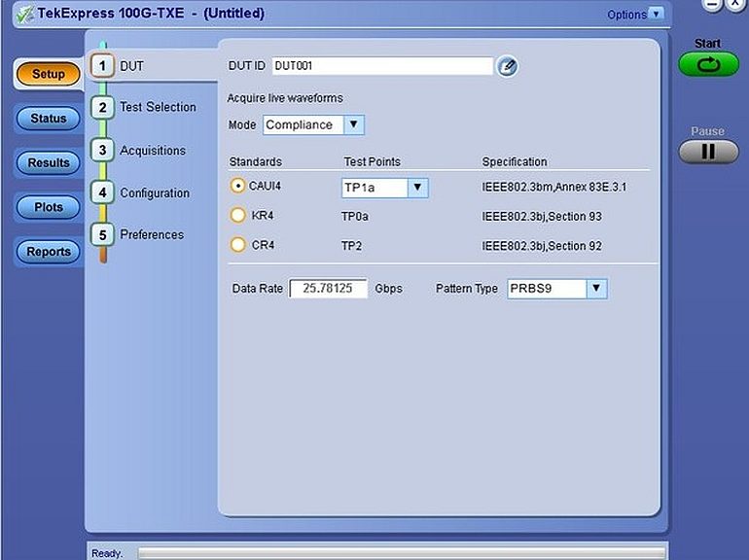Click the DUT ID text field

381,66
